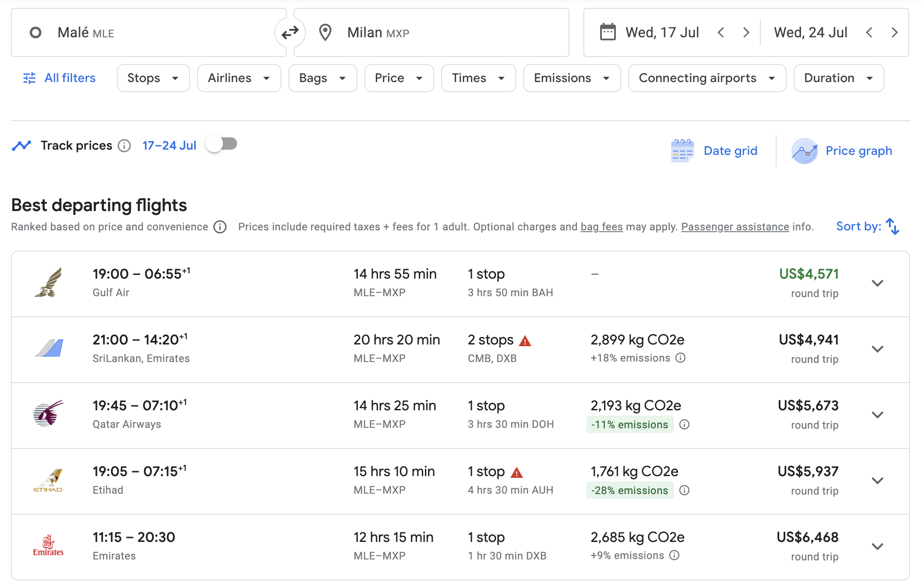Viewport: 921px width, 588px height.
Task: Click the destination pin icon
Action: point(325,32)
